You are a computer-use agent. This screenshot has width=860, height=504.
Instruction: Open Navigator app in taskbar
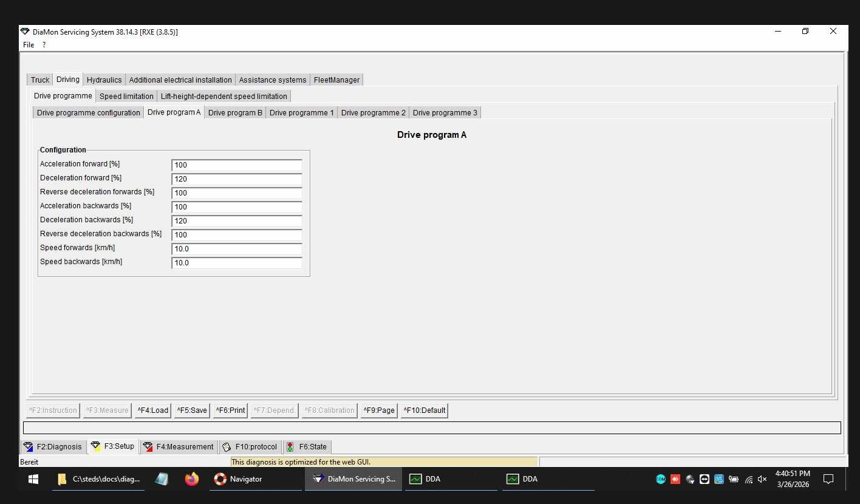[x=239, y=479]
